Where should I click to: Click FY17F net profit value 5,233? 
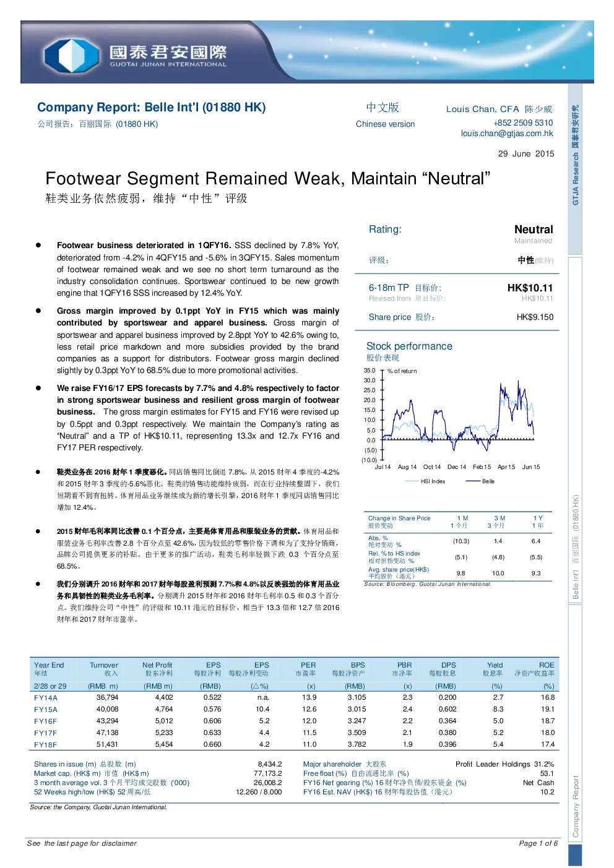click(x=164, y=733)
